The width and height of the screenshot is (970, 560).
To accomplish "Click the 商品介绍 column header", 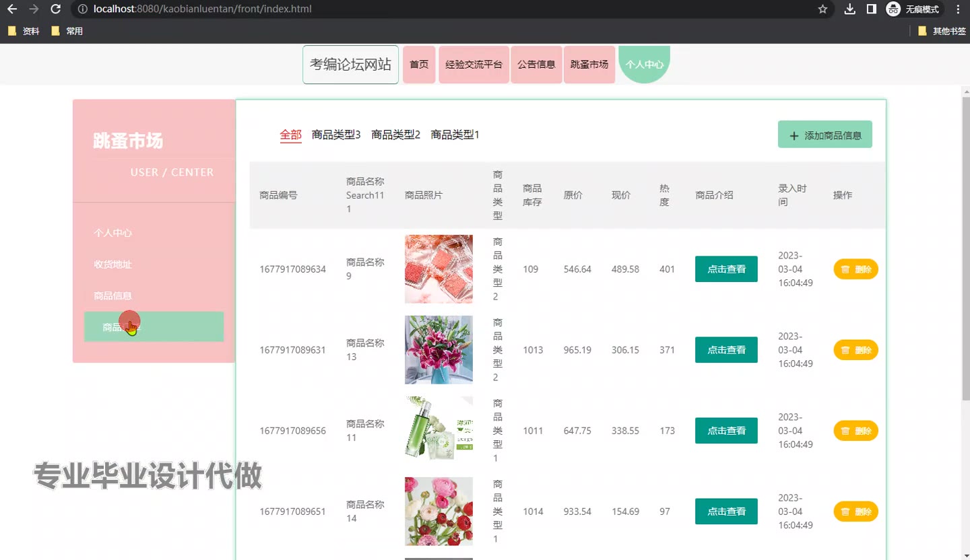I will point(714,195).
